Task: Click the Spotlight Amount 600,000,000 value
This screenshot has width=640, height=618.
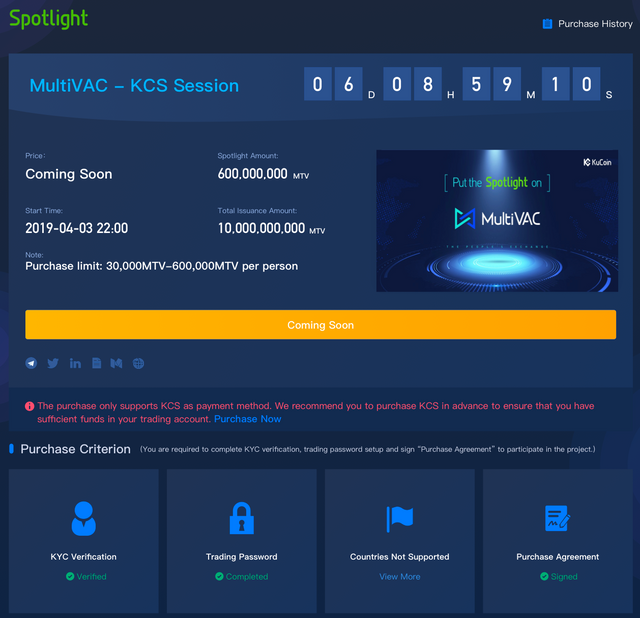Action: (x=252, y=174)
